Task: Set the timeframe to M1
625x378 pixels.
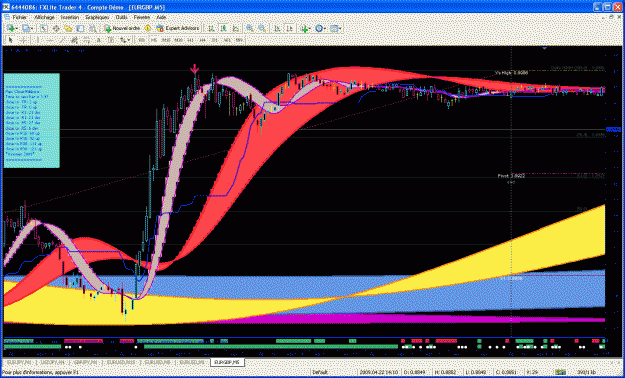Action: coord(142,40)
